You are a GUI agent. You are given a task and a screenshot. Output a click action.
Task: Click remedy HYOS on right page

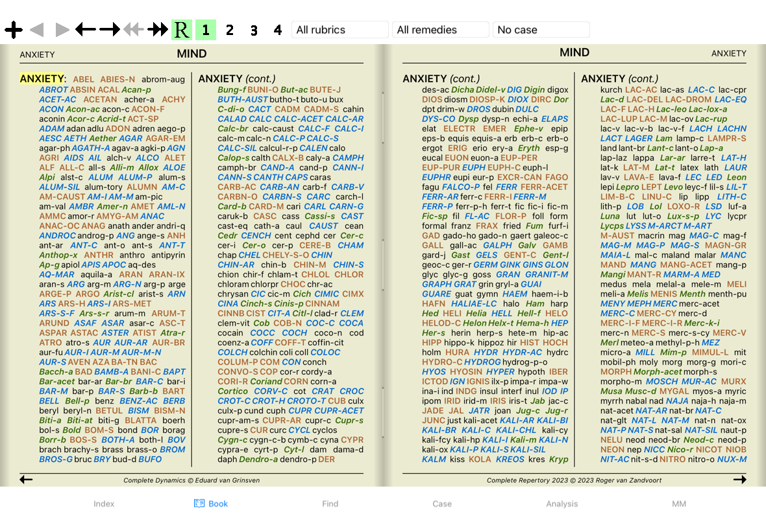coord(434,372)
